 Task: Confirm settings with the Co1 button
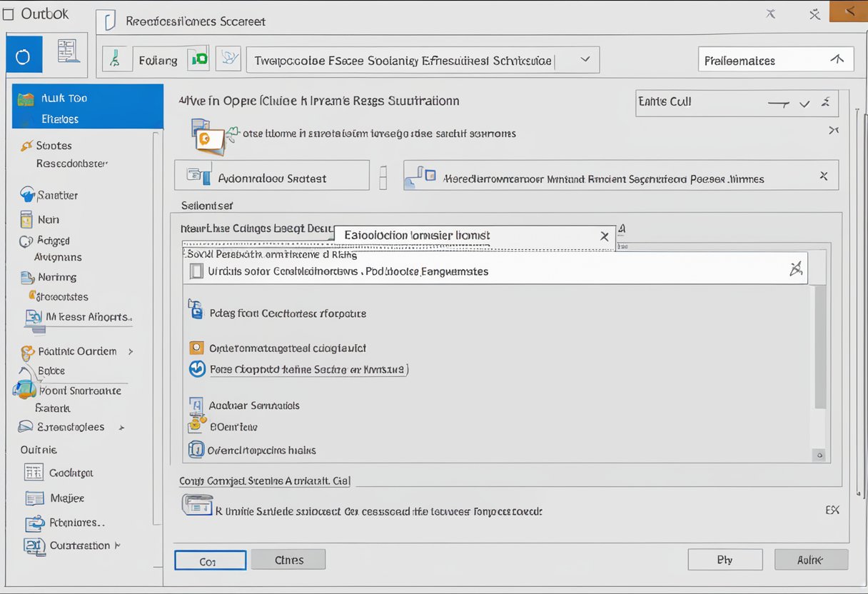[210, 560]
